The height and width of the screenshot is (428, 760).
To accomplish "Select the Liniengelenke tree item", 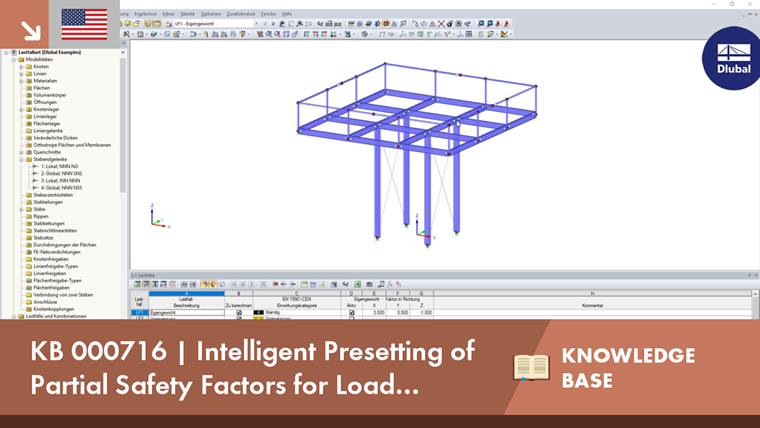I will pyautogui.click(x=48, y=131).
